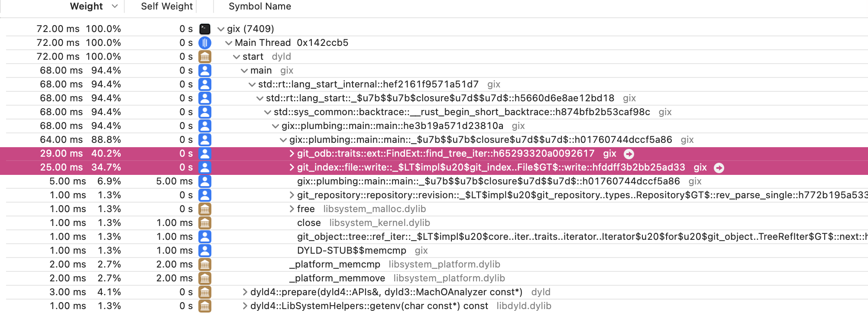This screenshot has height=316, width=868.
Task: Collapse std::rt::lang_start_internal node
Action: point(252,84)
